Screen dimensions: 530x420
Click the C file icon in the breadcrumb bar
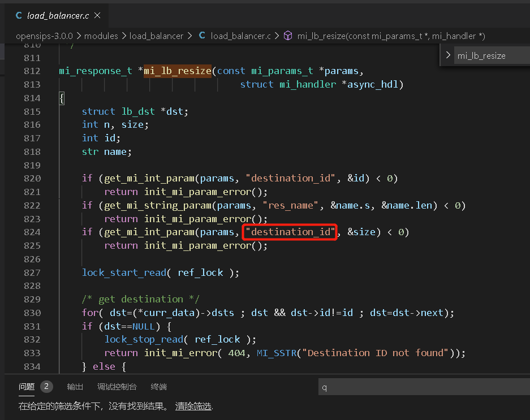click(202, 36)
